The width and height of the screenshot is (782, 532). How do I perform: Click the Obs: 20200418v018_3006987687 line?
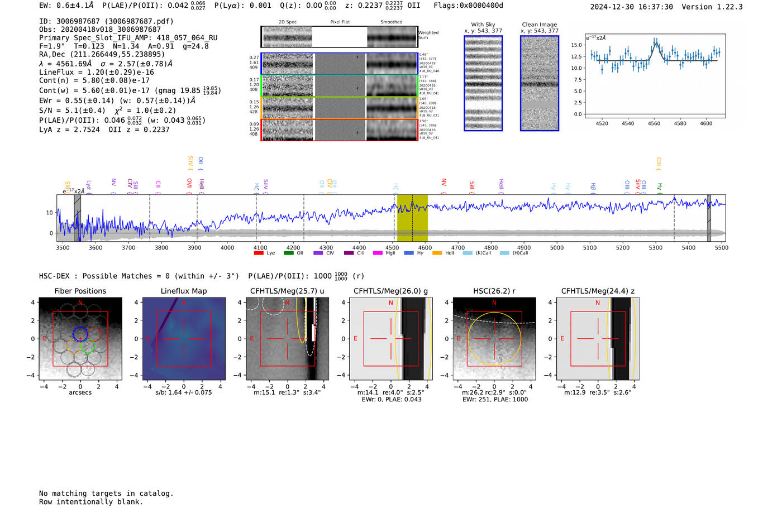coord(100,30)
